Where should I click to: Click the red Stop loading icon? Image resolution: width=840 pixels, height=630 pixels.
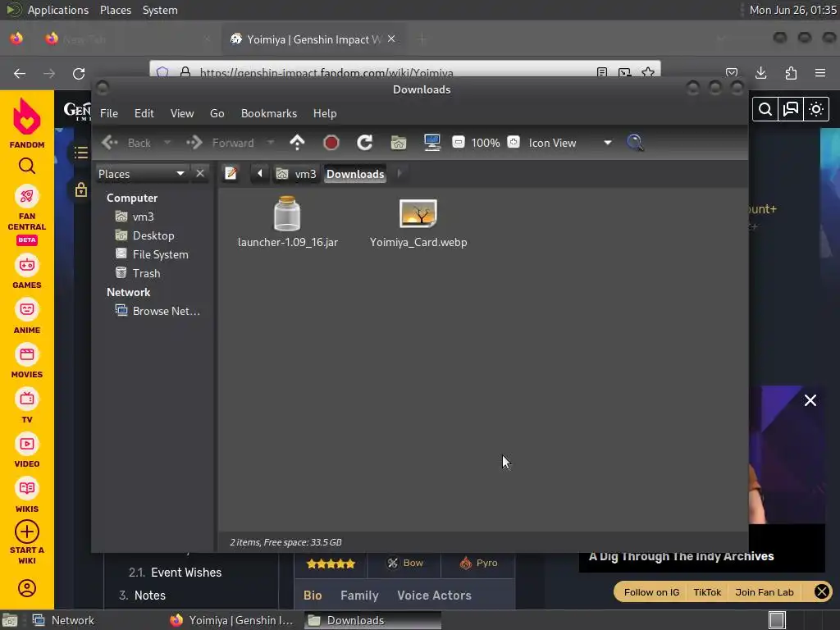(x=331, y=143)
